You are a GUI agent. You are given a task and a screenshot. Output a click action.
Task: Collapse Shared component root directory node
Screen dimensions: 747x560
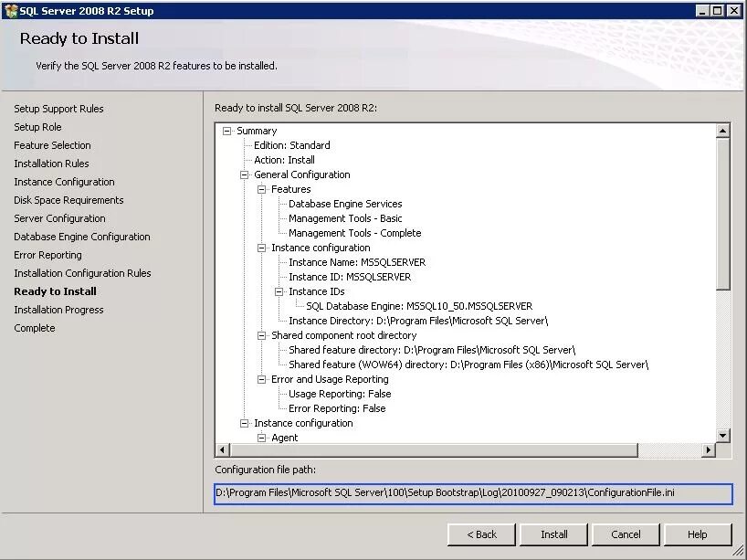coord(261,335)
